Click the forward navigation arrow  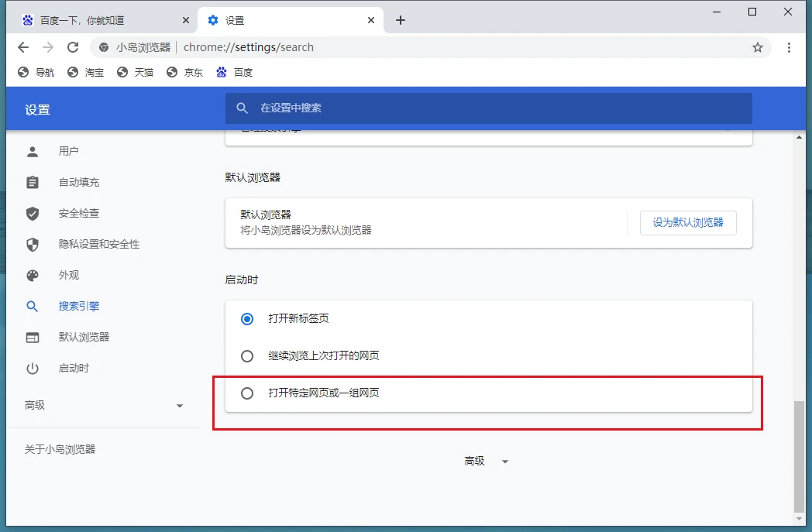[x=48, y=47]
